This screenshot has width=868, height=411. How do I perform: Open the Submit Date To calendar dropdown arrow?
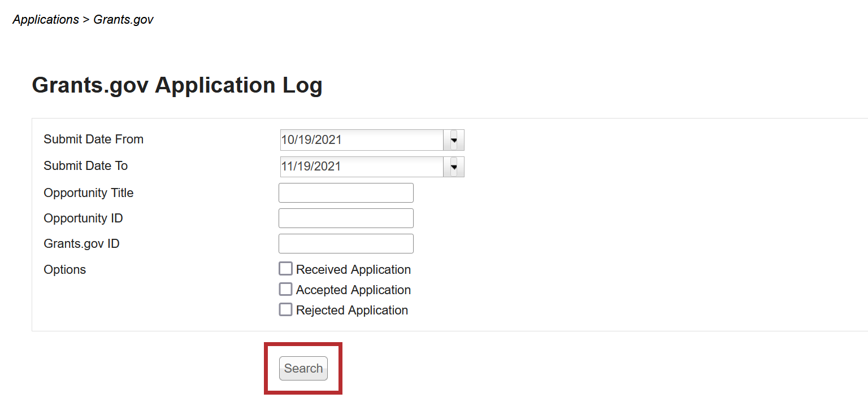click(453, 167)
